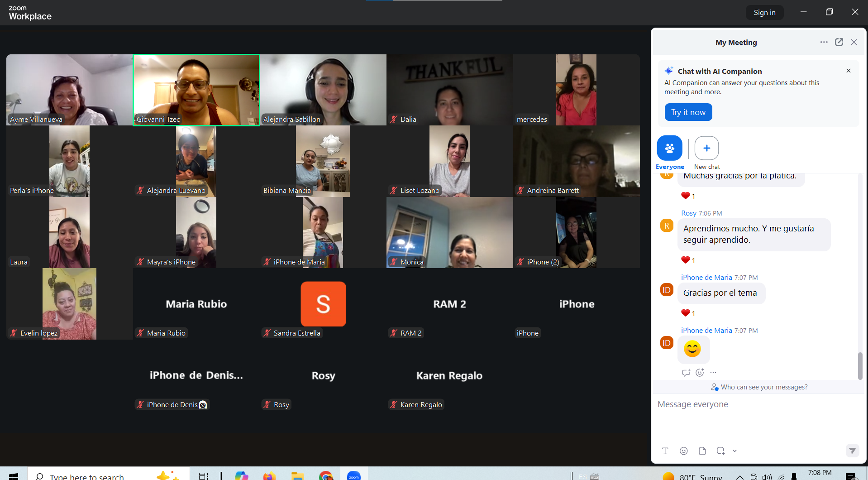
Task: Open the emoji picker in the message box
Action: pyautogui.click(x=683, y=451)
